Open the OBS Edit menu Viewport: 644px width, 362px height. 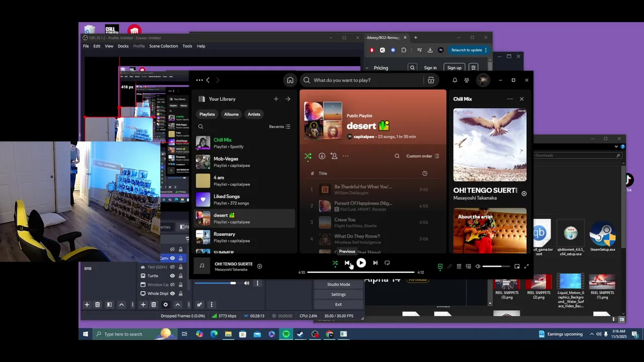click(x=97, y=46)
